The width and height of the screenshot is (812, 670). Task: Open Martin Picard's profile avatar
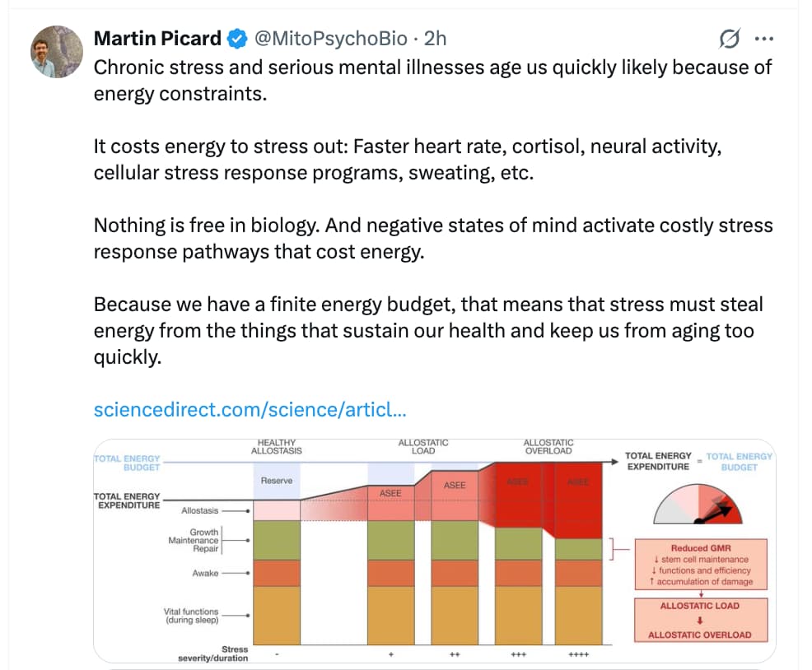pyautogui.click(x=57, y=52)
